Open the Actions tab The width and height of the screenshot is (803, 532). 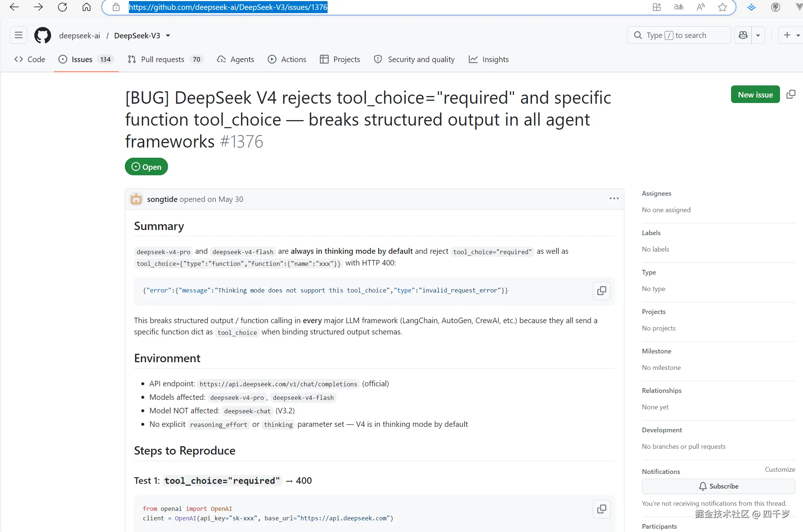tap(287, 59)
